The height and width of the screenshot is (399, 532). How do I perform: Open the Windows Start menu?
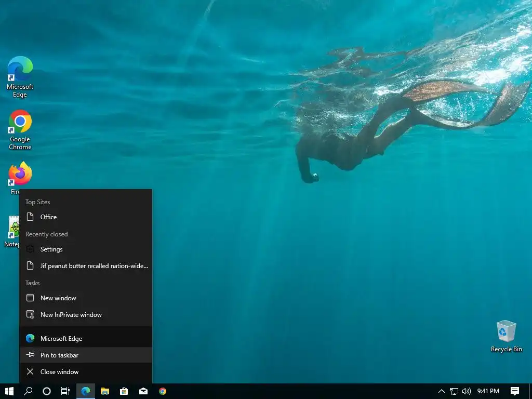coord(9,391)
